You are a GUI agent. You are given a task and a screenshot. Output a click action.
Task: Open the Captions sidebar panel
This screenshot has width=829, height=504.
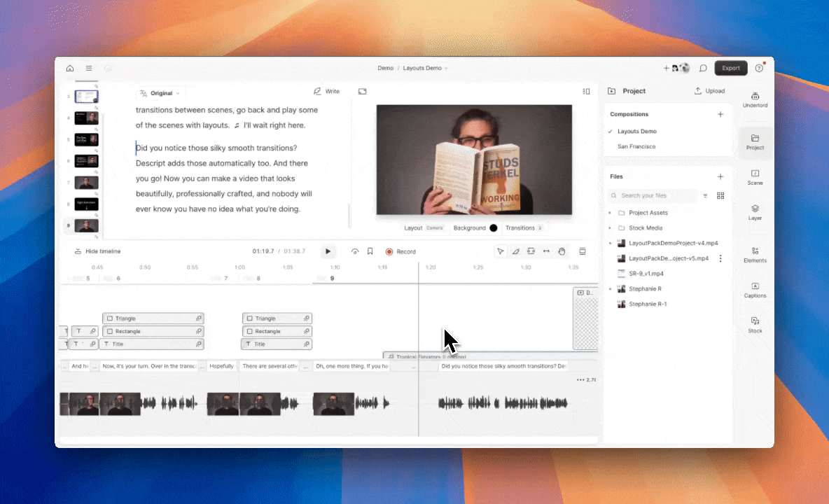tap(755, 290)
